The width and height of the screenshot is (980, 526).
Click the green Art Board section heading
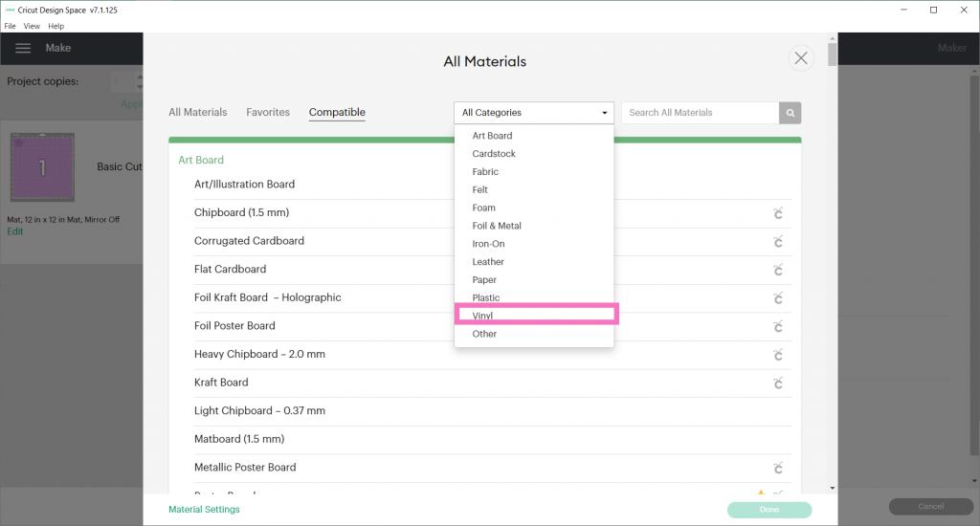[201, 160]
